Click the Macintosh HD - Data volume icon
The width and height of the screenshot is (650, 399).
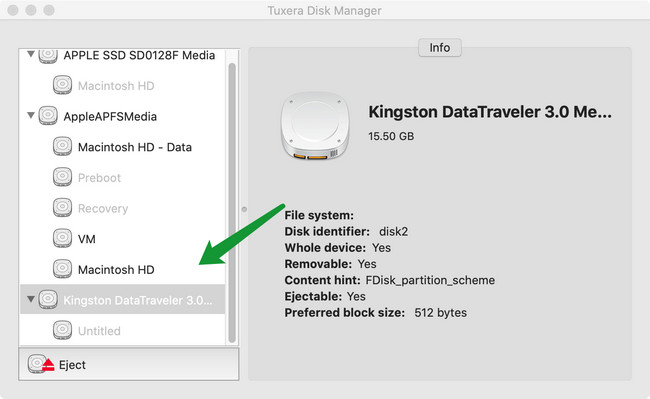(x=63, y=147)
